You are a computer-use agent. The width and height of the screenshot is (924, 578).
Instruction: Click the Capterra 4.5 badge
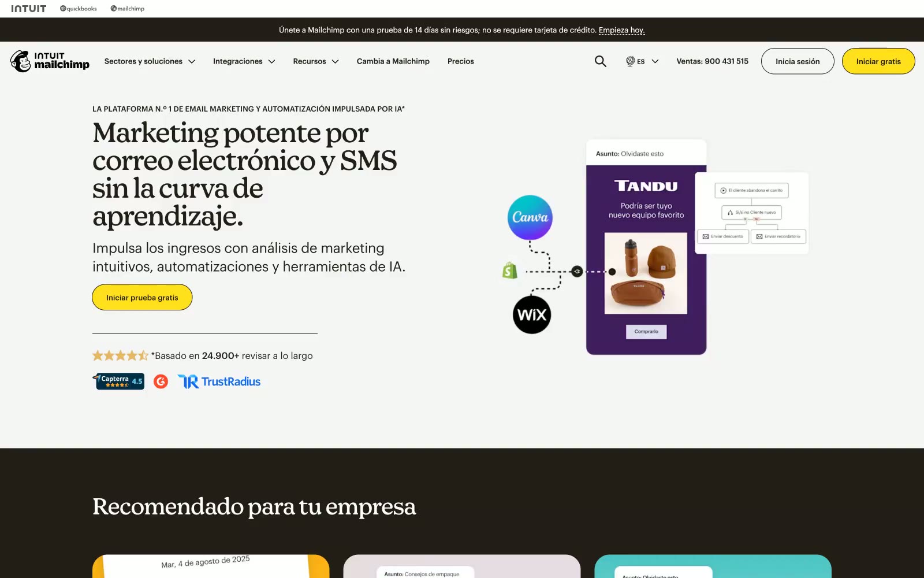point(119,381)
